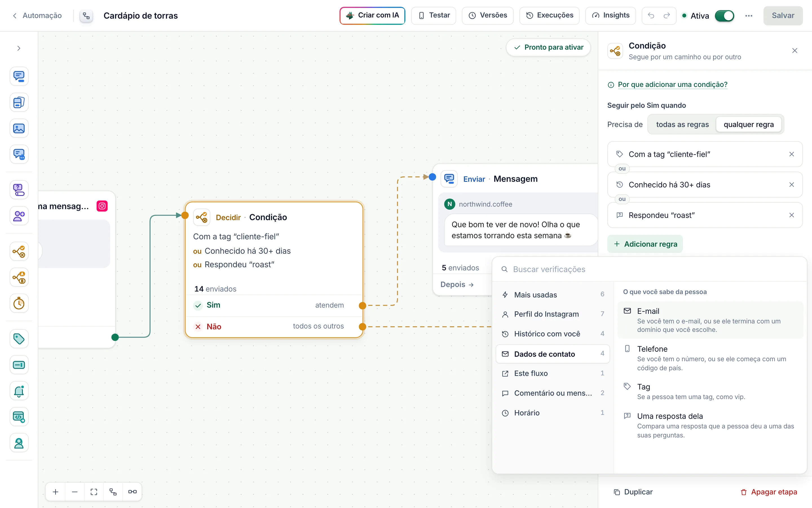The height and width of the screenshot is (508, 812).
Task: Remove the 'Respondeu roast' rule
Action: (791, 215)
